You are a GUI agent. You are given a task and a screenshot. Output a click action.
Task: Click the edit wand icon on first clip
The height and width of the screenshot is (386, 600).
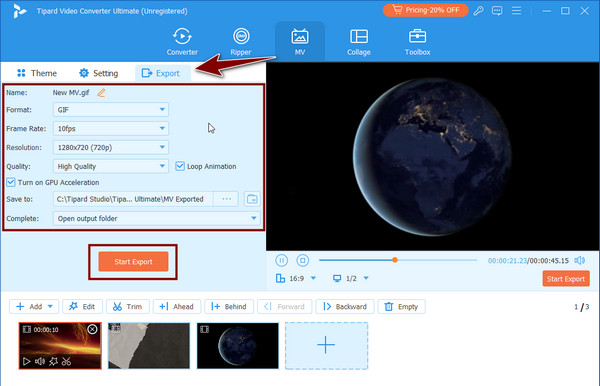coord(53,361)
